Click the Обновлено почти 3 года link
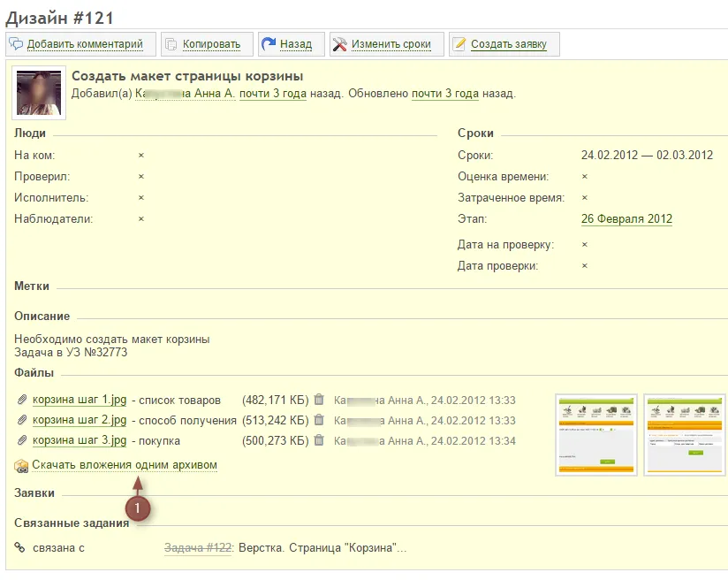728x580 pixels. click(445, 94)
